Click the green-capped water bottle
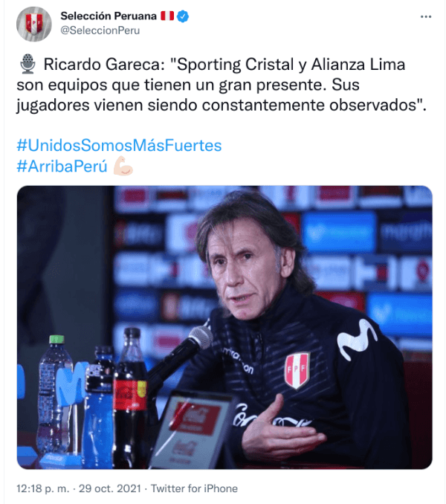The image size is (446, 504). [x=54, y=395]
